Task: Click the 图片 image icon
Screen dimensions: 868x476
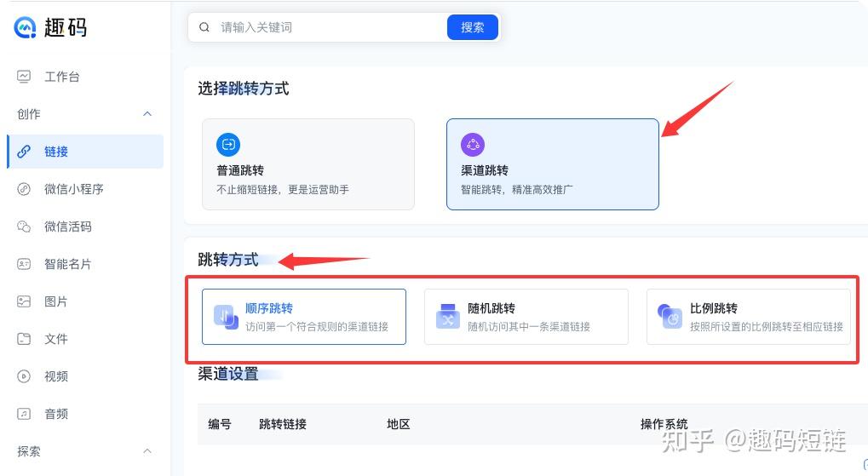Action: point(24,301)
